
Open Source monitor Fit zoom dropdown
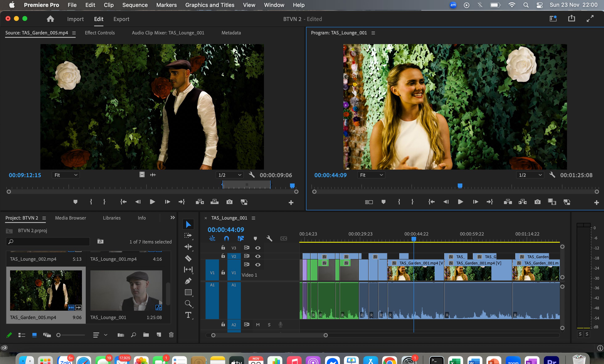tap(66, 175)
